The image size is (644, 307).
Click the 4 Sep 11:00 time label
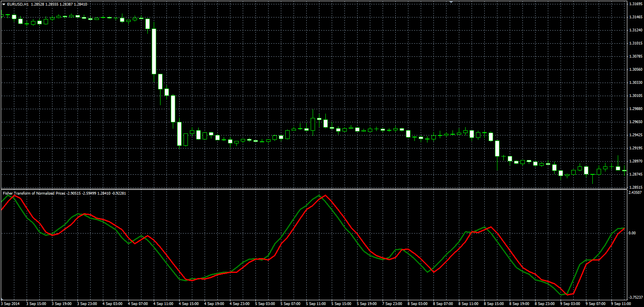pyautogui.click(x=163, y=304)
